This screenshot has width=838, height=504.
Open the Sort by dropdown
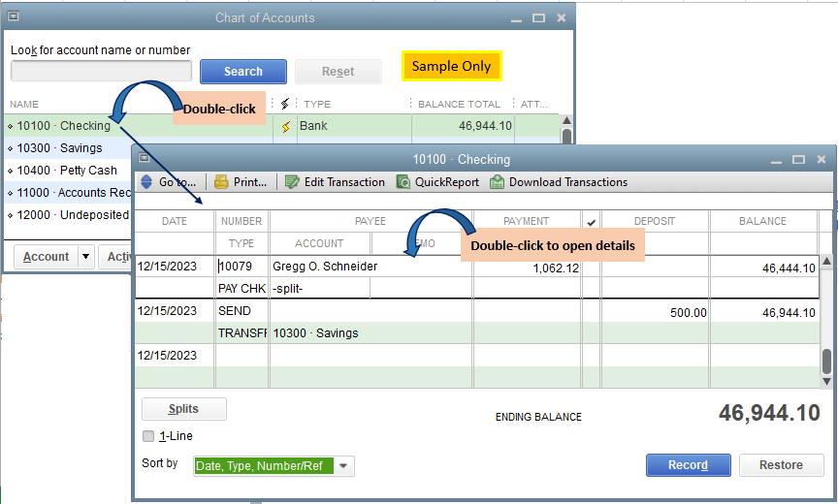(343, 466)
